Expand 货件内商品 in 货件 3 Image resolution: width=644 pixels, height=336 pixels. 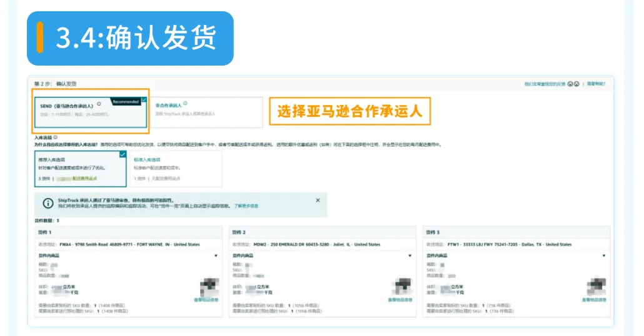click(604, 255)
